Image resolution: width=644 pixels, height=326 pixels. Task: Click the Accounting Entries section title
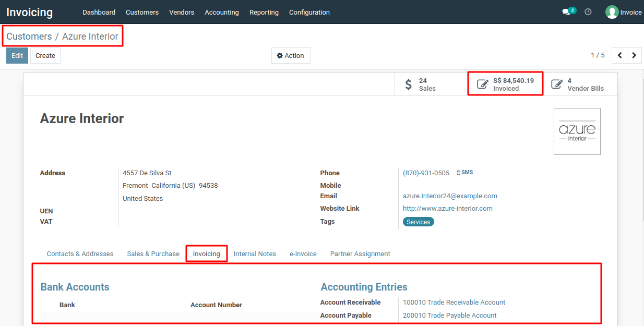pyautogui.click(x=364, y=287)
